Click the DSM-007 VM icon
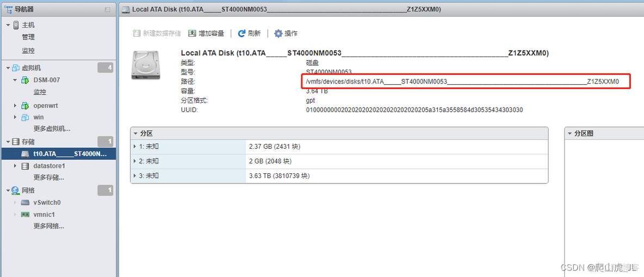Image resolution: width=644 pixels, height=277 pixels. pyautogui.click(x=25, y=80)
